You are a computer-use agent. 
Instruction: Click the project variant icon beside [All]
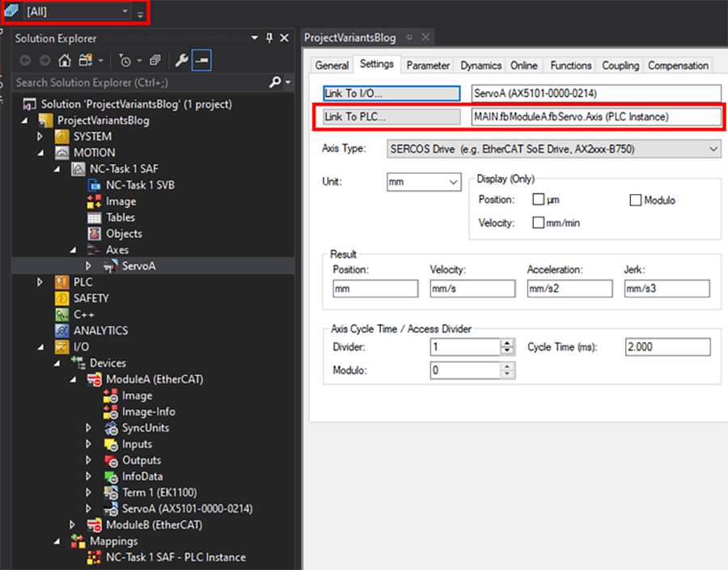(11, 11)
